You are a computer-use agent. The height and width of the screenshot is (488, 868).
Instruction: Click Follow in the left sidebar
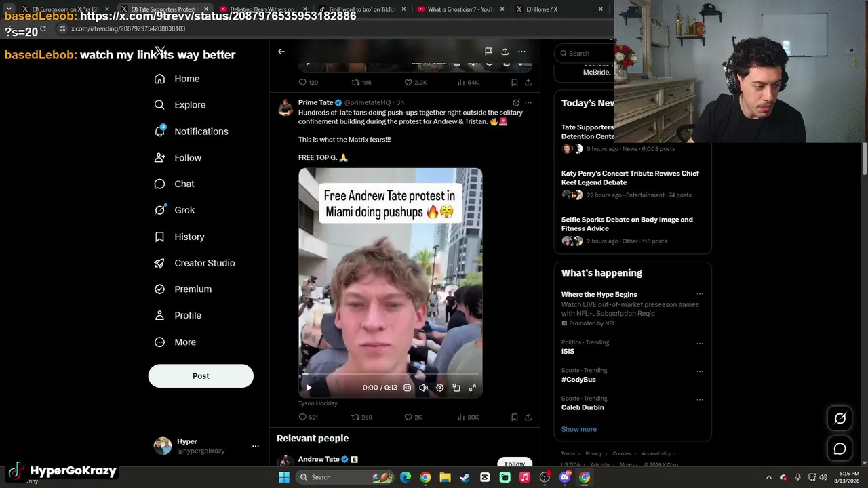coord(178,157)
